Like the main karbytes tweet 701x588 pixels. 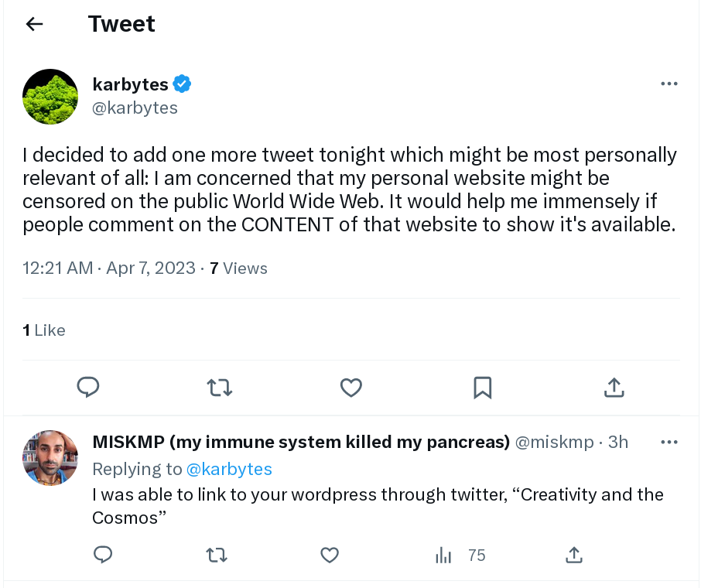pyautogui.click(x=351, y=388)
